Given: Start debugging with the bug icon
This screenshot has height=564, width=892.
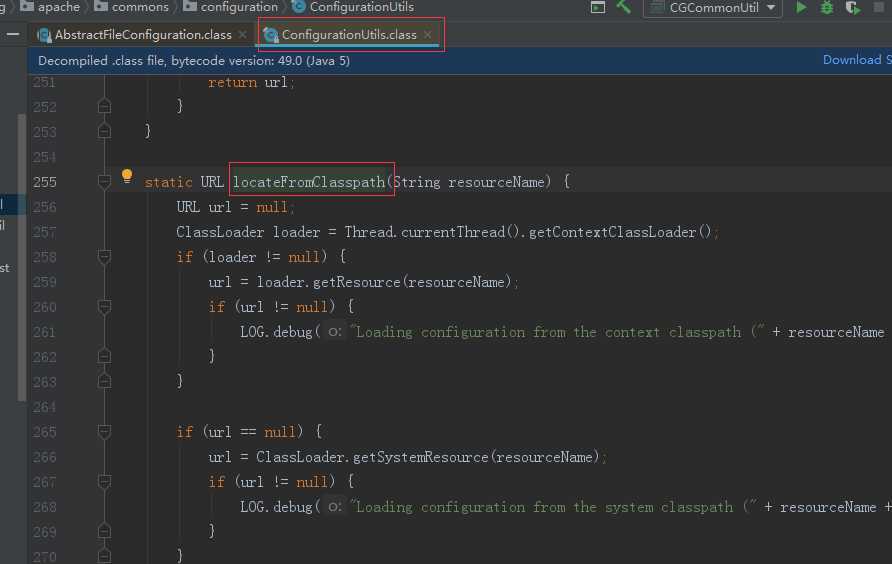Looking at the screenshot, I should coord(827,7).
